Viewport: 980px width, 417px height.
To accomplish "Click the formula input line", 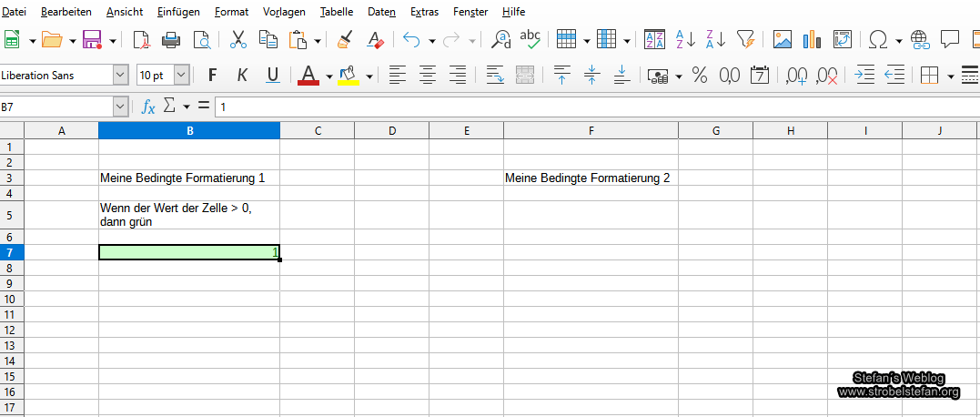I will [597, 107].
